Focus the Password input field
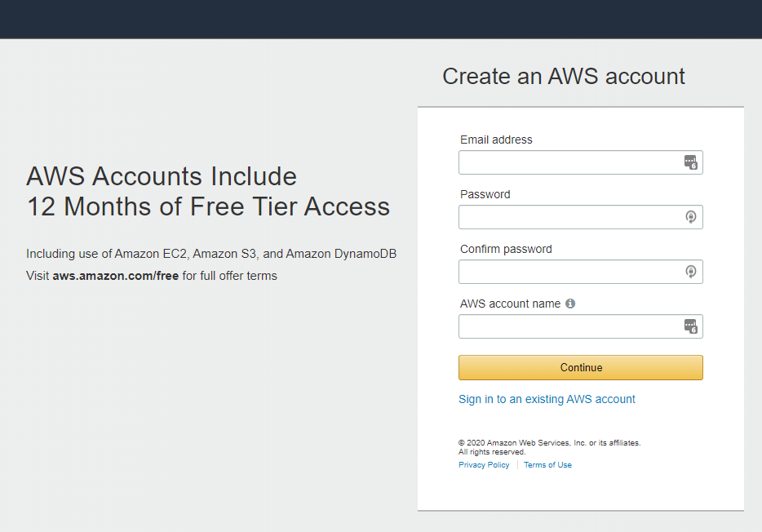Screen dimensions: 762x532 tap(581, 217)
